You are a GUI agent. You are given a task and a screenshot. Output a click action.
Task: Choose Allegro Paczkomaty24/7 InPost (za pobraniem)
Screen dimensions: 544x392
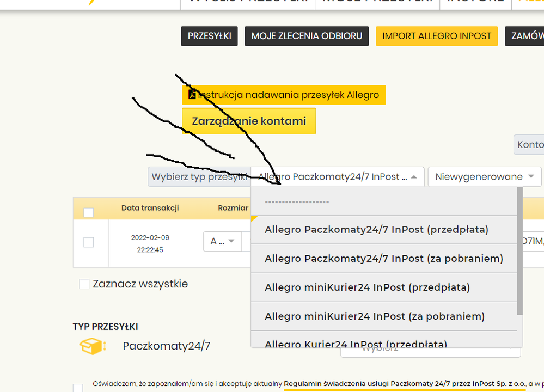click(384, 259)
